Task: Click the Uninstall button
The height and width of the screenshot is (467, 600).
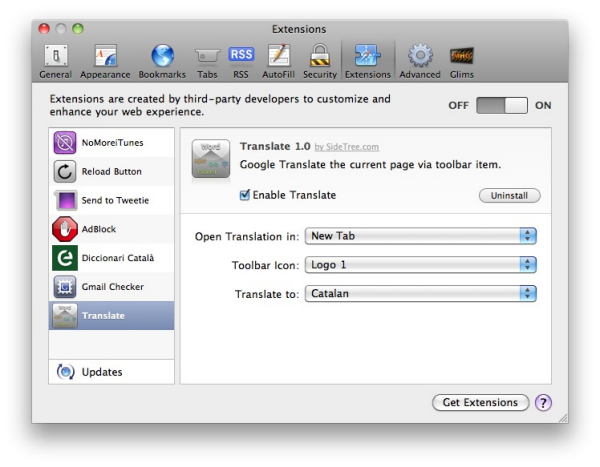Action: 510,196
